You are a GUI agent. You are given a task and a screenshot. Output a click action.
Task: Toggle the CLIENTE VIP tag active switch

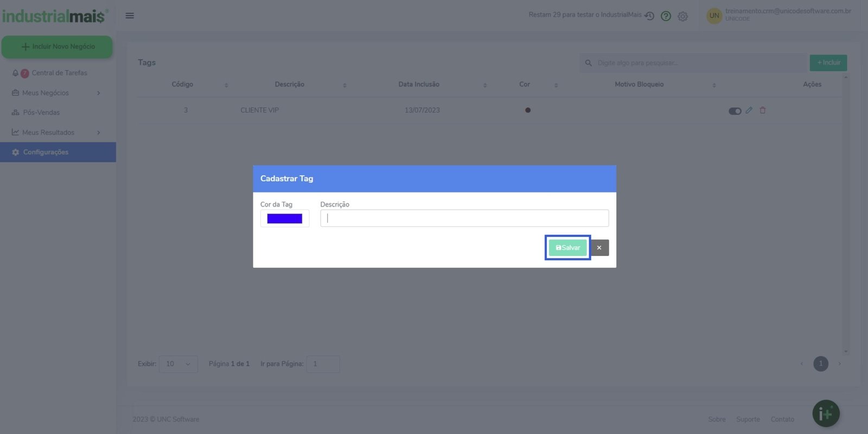[x=735, y=111]
